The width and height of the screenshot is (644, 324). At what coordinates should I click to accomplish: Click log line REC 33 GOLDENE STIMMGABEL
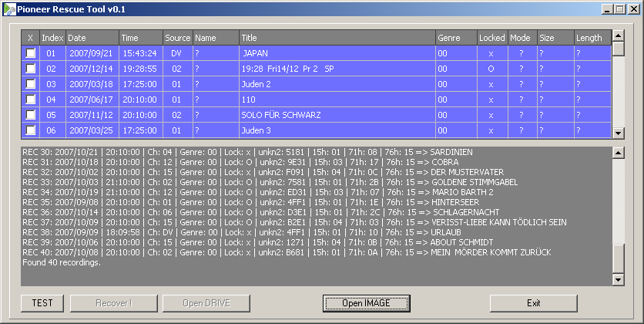(270, 182)
